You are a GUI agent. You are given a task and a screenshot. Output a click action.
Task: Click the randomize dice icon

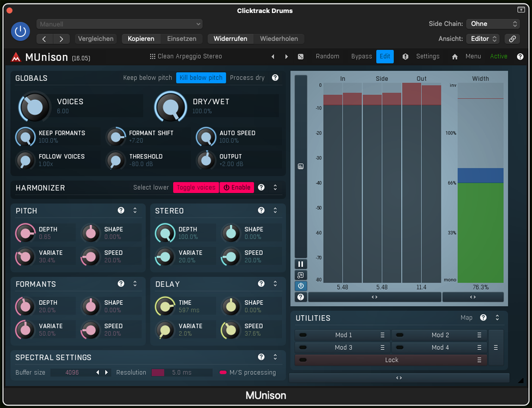click(x=301, y=56)
